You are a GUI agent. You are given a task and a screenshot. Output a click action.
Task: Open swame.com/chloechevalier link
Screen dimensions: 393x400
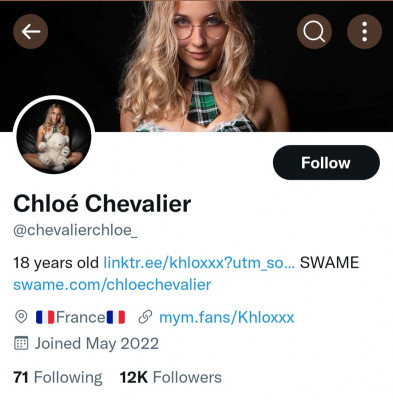click(x=112, y=285)
